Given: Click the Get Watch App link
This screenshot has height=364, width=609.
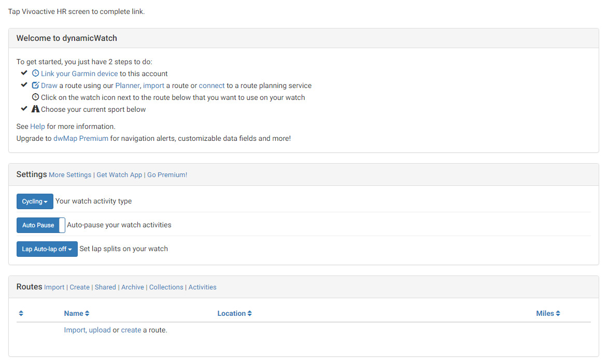Looking at the screenshot, I should (x=119, y=175).
